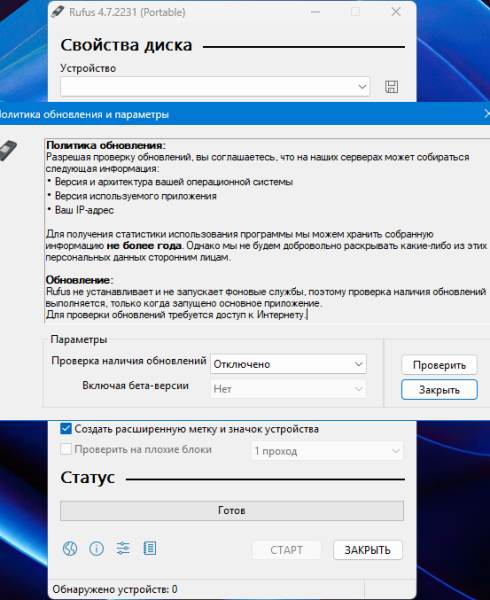Viewport: 490px width, 600px height.
Task: Click inside the update policy text area
Action: (x=267, y=231)
